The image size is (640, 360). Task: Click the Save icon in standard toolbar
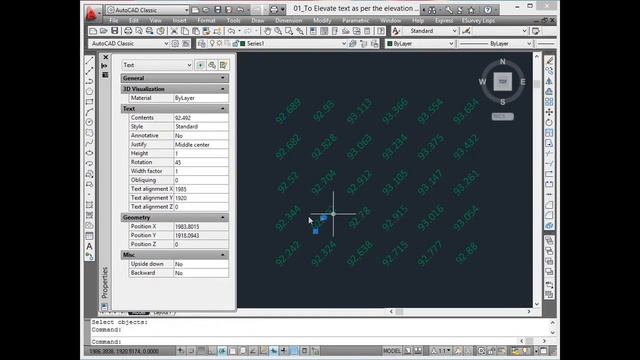click(x=115, y=31)
